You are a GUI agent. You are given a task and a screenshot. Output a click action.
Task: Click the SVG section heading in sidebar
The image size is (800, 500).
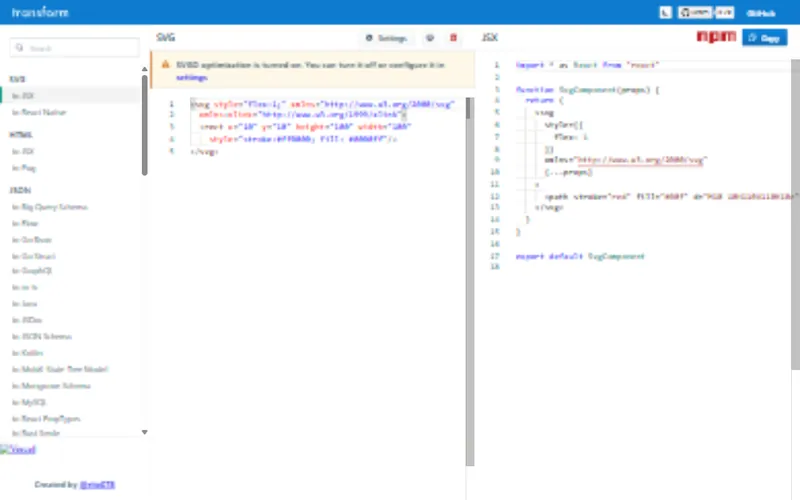(17, 79)
